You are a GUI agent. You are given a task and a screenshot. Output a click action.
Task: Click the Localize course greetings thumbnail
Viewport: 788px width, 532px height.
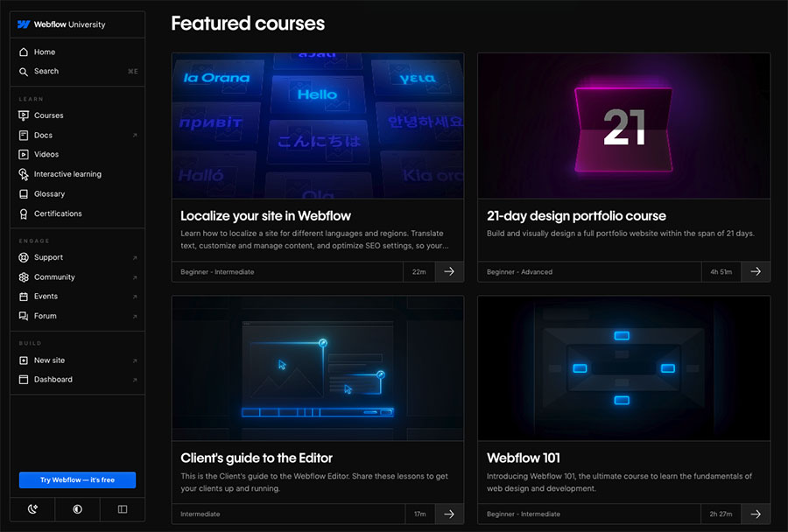click(318, 126)
